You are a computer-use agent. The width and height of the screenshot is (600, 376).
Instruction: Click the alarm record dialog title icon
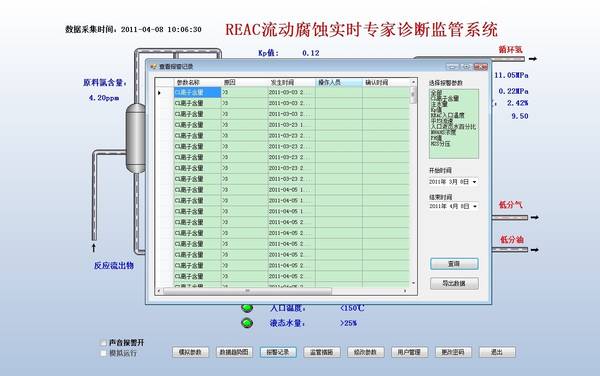tap(153, 67)
